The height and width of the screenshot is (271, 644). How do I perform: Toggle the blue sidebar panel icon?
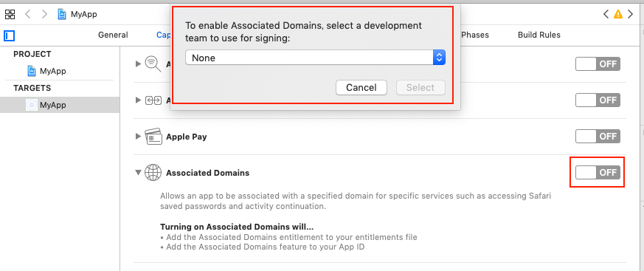click(10, 35)
